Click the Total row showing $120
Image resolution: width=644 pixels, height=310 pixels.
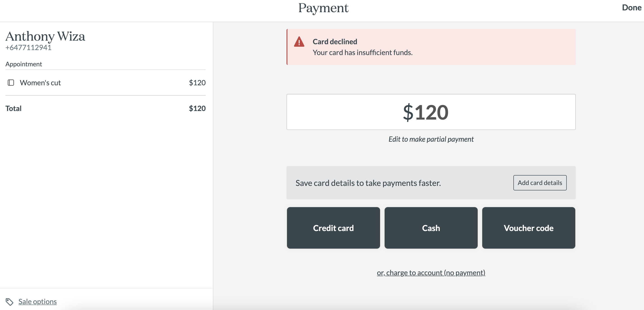coord(106,108)
